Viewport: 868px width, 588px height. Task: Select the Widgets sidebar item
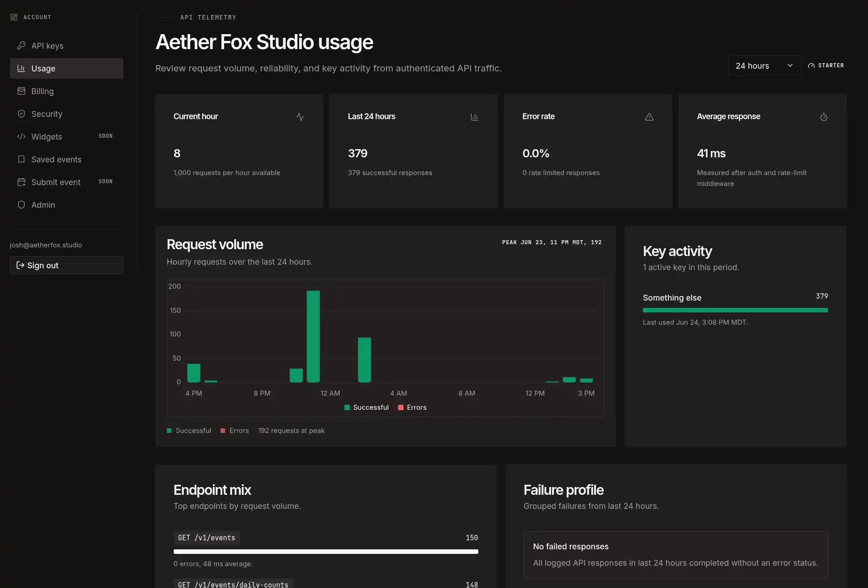[66, 136]
